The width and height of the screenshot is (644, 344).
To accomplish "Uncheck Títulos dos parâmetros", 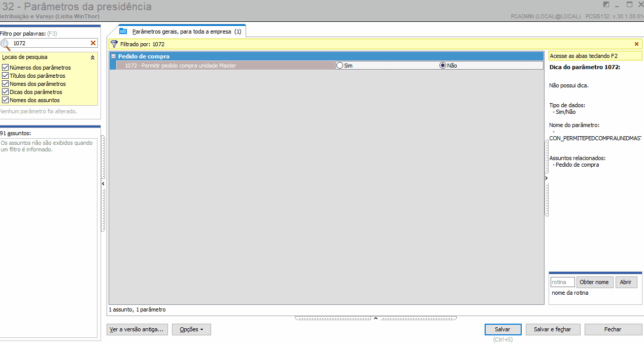I will click(6, 76).
